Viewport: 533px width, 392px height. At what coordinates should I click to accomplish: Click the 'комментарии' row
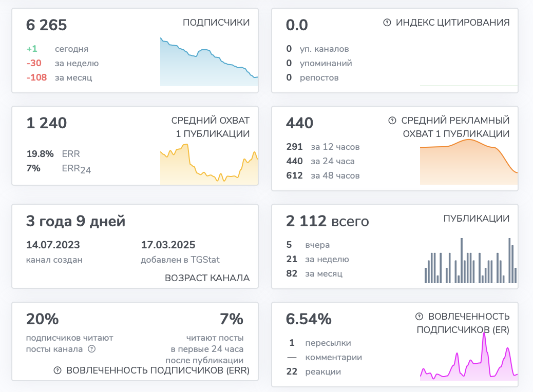point(325,357)
